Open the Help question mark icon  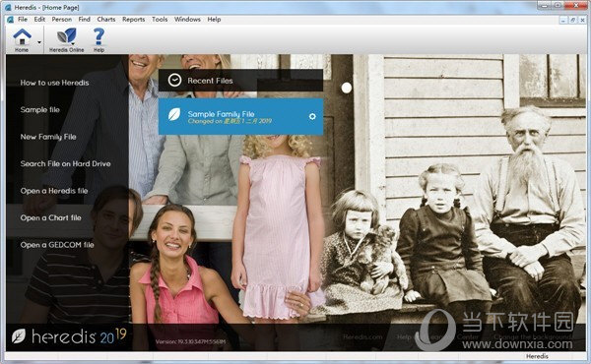(x=98, y=39)
